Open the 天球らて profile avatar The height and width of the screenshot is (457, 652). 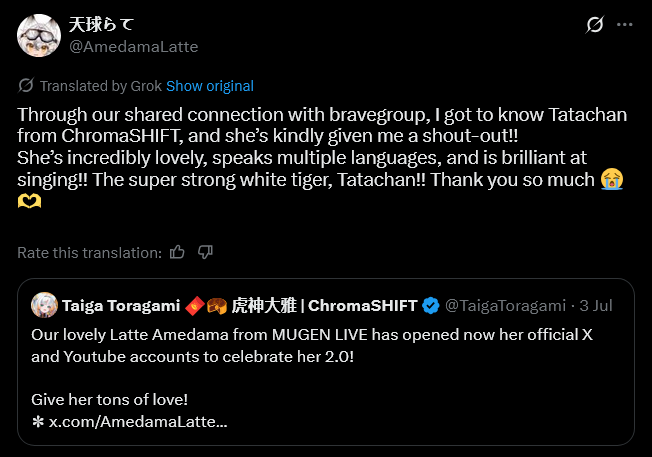pyautogui.click(x=38, y=35)
